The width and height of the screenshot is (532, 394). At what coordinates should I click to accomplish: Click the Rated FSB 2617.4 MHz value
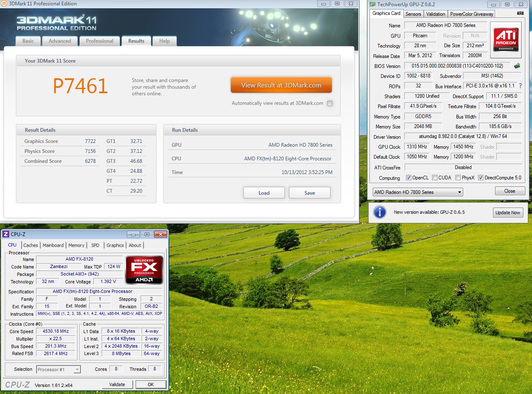tap(55, 353)
